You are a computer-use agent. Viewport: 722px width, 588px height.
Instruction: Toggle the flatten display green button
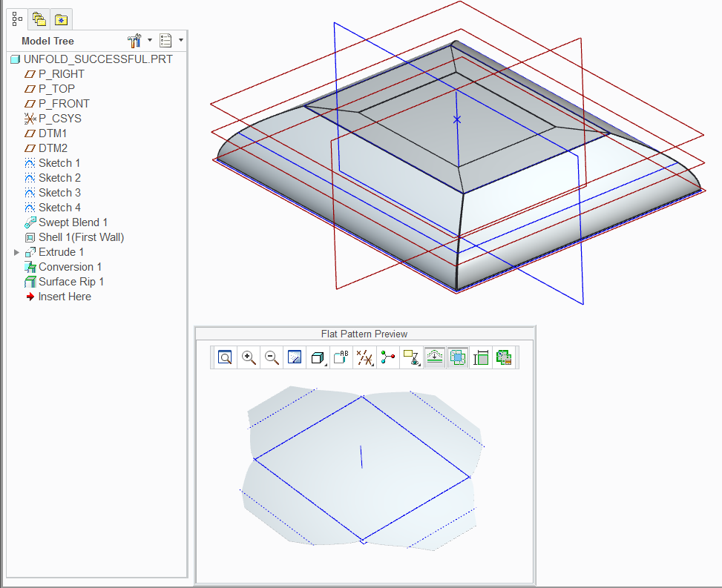point(435,357)
